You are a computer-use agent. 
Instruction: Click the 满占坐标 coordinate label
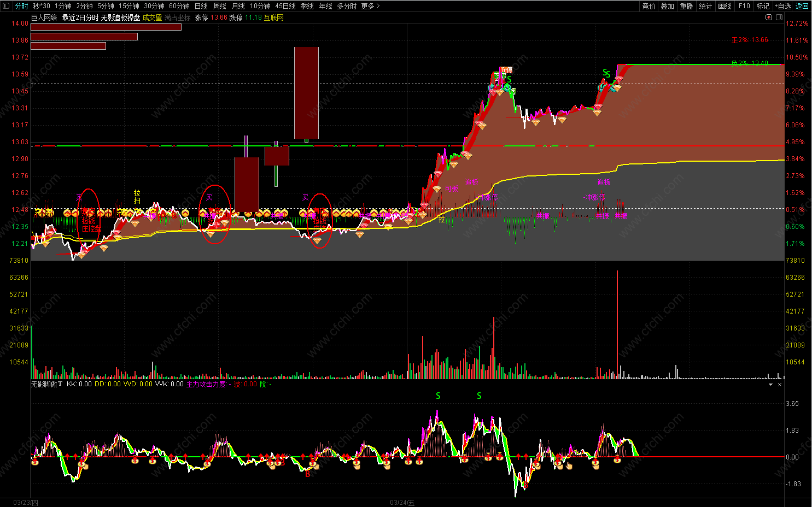pyautogui.click(x=178, y=17)
